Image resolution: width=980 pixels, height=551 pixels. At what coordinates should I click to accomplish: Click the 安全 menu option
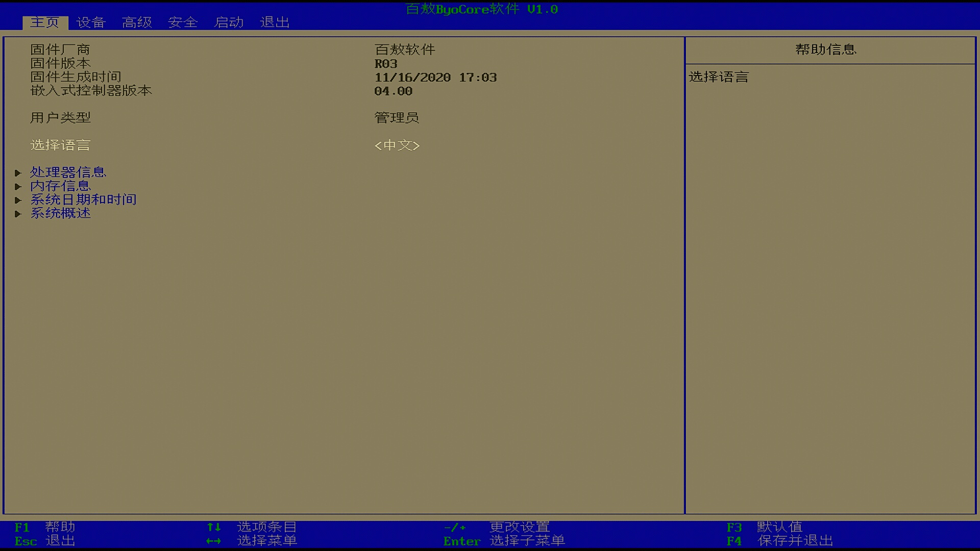(x=182, y=22)
